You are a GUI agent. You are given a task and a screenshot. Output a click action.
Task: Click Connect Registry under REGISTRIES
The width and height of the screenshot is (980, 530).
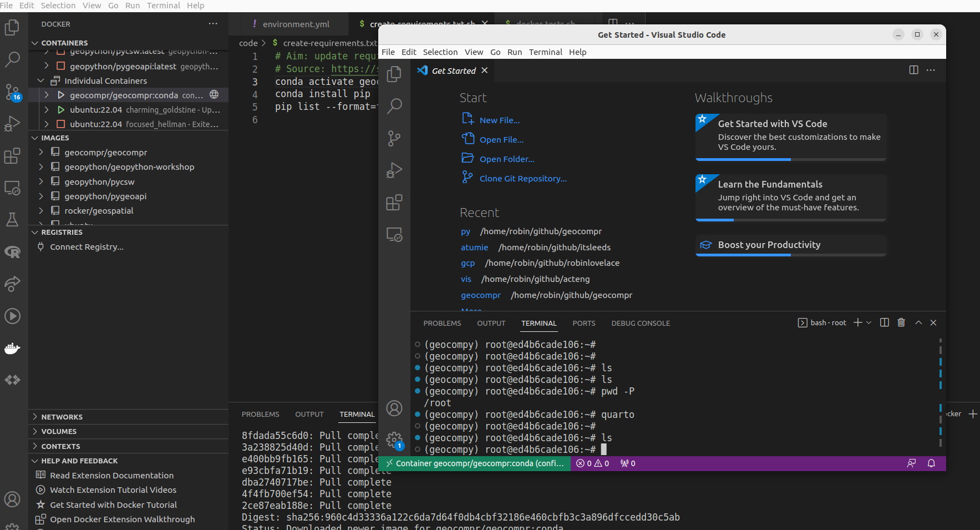coord(86,246)
